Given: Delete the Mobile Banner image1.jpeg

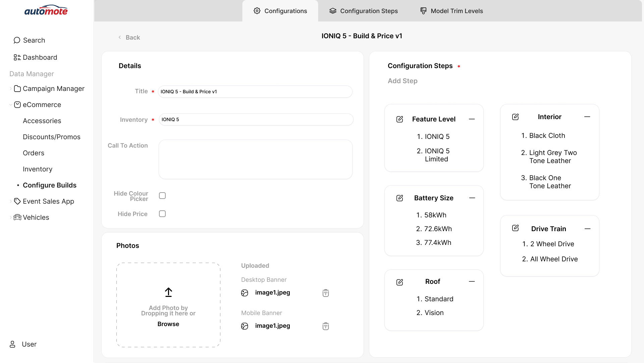Looking at the screenshot, I should [x=325, y=326].
